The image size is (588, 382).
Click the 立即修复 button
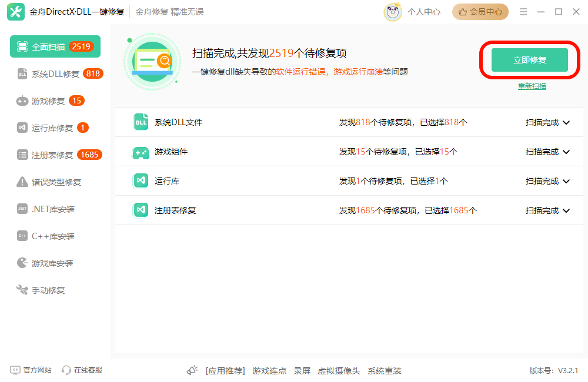pos(530,59)
